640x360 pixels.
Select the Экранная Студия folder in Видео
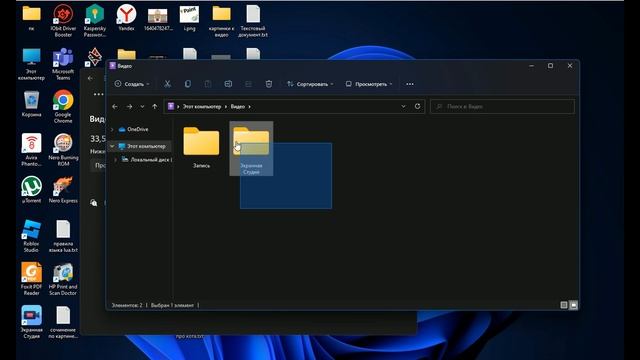[251, 149]
